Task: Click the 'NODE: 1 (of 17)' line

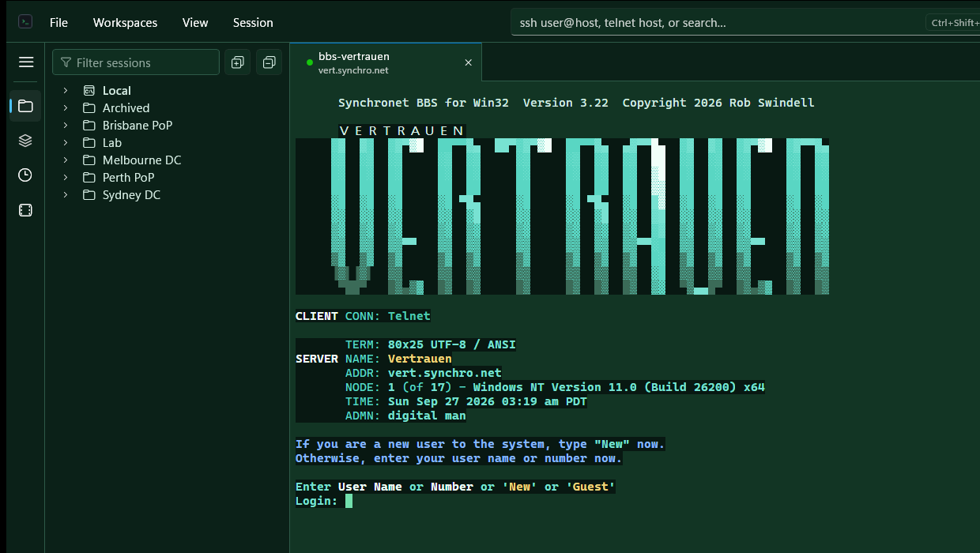Action: click(x=555, y=387)
